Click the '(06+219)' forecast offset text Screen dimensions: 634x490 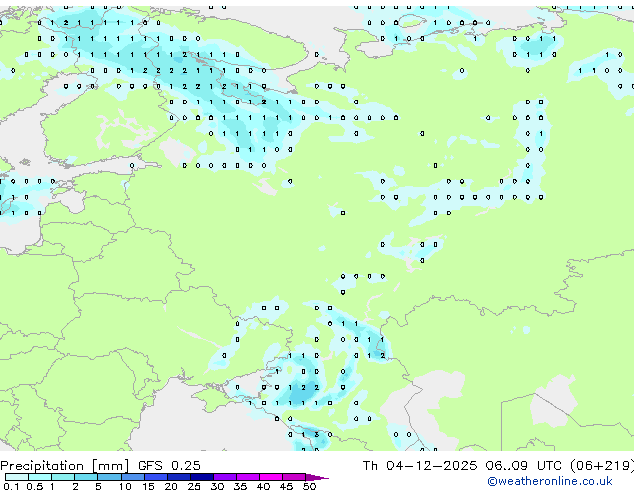pyautogui.click(x=602, y=466)
